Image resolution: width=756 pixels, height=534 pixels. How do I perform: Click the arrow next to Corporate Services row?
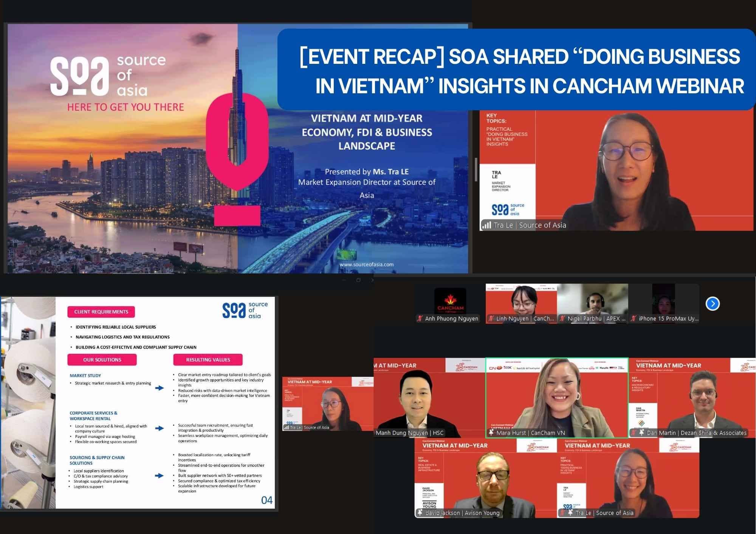[x=160, y=428]
